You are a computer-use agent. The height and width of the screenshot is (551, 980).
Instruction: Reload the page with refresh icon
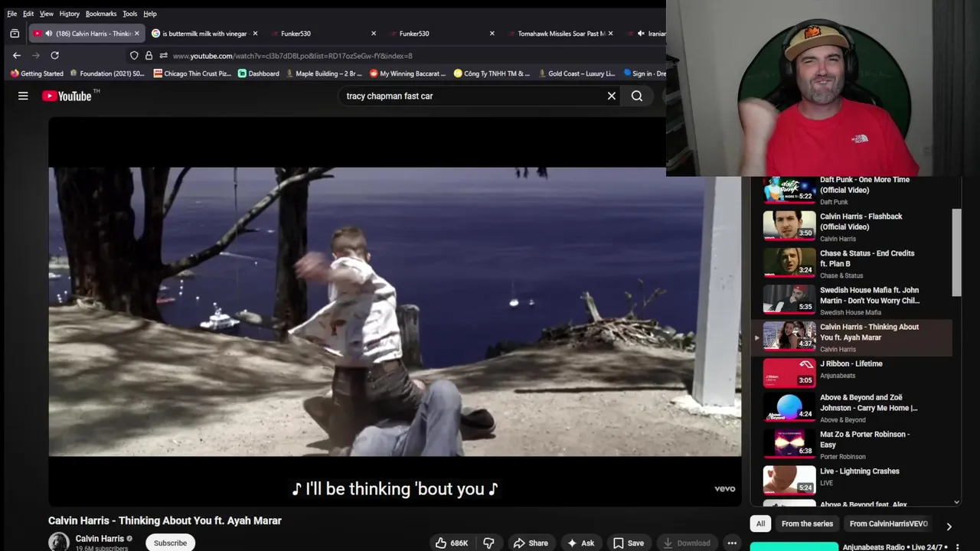54,55
